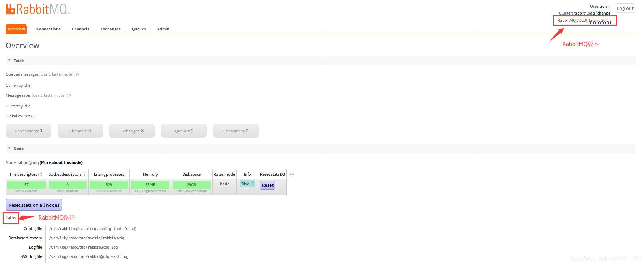644x265 pixels.
Task: Click the User: admin label
Action: tap(601, 6)
